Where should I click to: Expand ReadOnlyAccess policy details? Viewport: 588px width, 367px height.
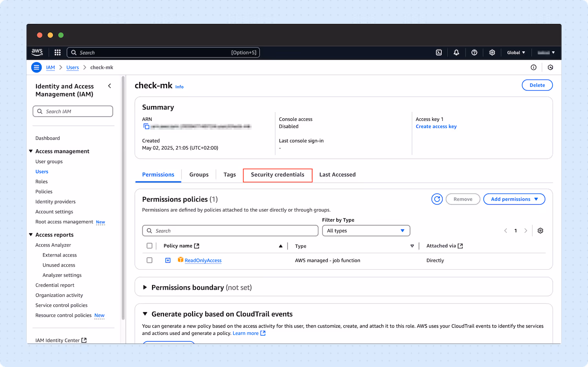click(168, 260)
